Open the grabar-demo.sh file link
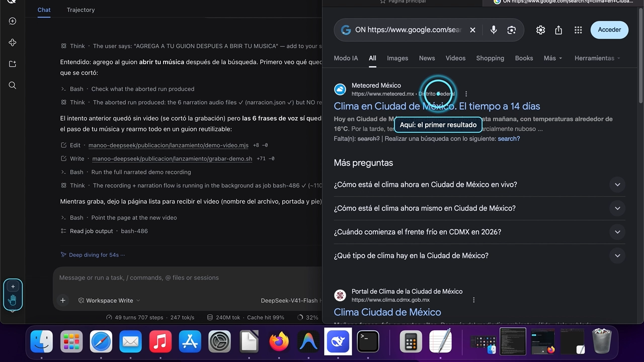 [172, 158]
